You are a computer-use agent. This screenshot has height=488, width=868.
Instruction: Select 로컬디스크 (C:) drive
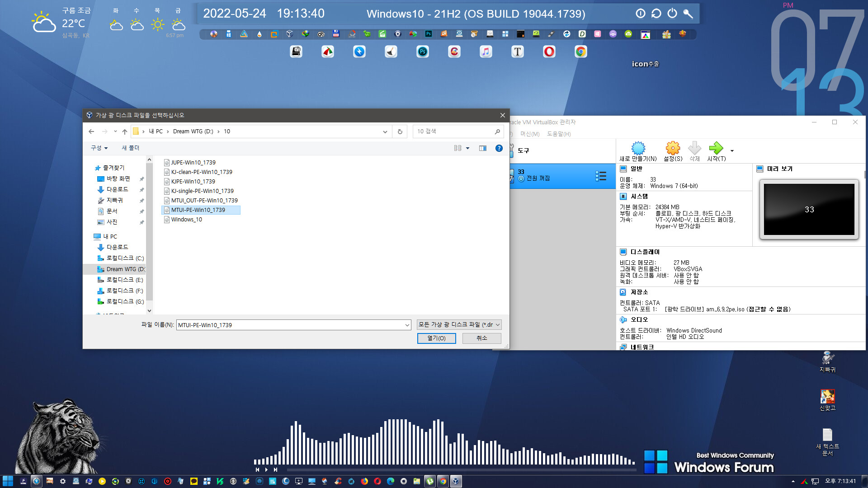tap(121, 258)
